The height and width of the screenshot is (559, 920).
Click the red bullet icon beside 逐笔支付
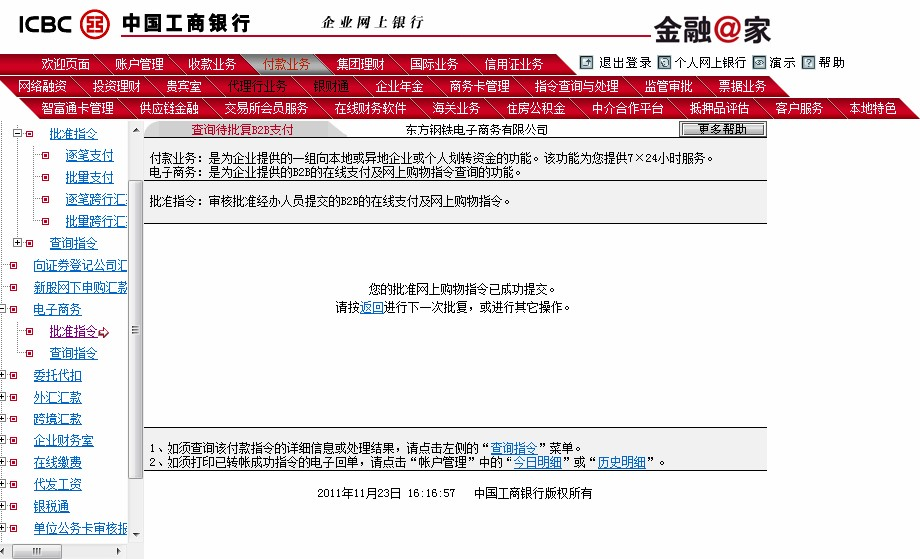pyautogui.click(x=45, y=155)
